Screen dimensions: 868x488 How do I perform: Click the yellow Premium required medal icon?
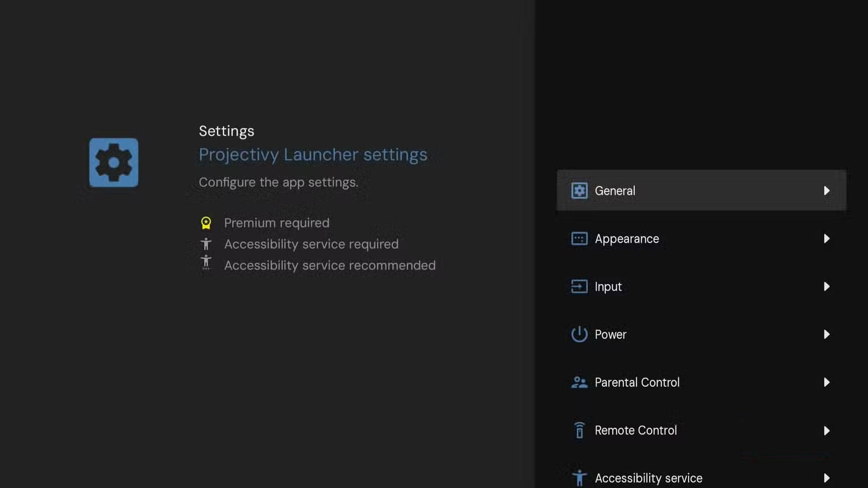click(205, 222)
